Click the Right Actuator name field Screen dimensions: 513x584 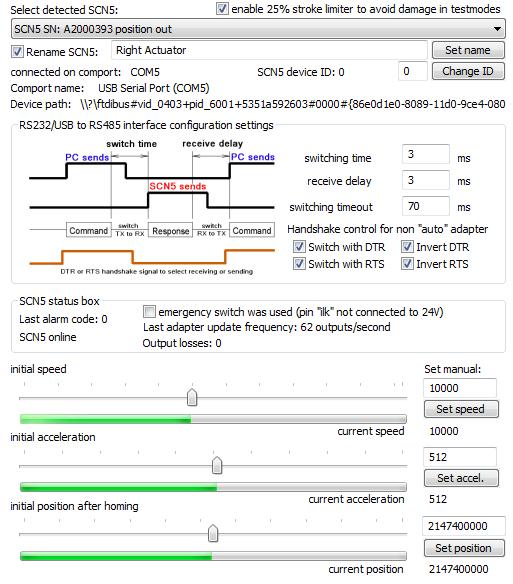pos(269,50)
